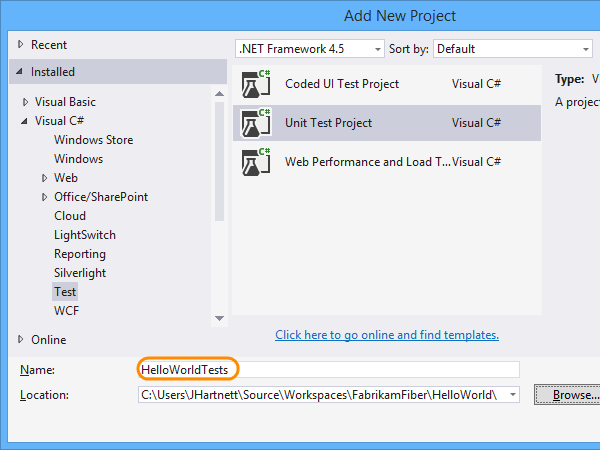Collapse the Visual C# node
600x450 pixels.
tap(26, 121)
